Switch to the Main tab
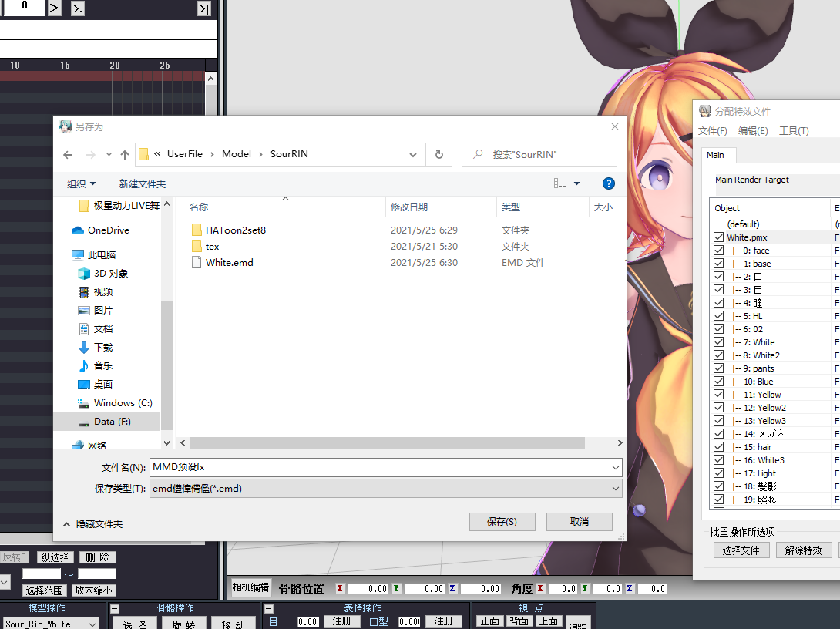 (x=715, y=155)
